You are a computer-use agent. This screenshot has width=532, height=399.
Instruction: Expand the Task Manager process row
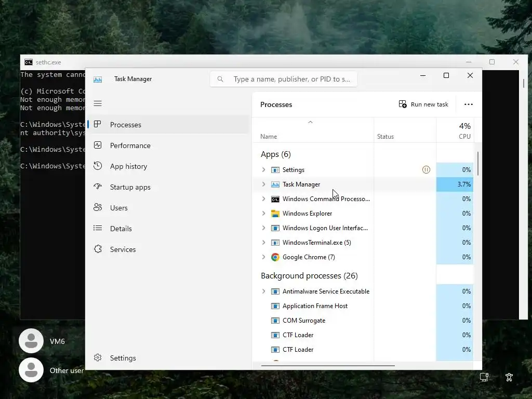263,184
